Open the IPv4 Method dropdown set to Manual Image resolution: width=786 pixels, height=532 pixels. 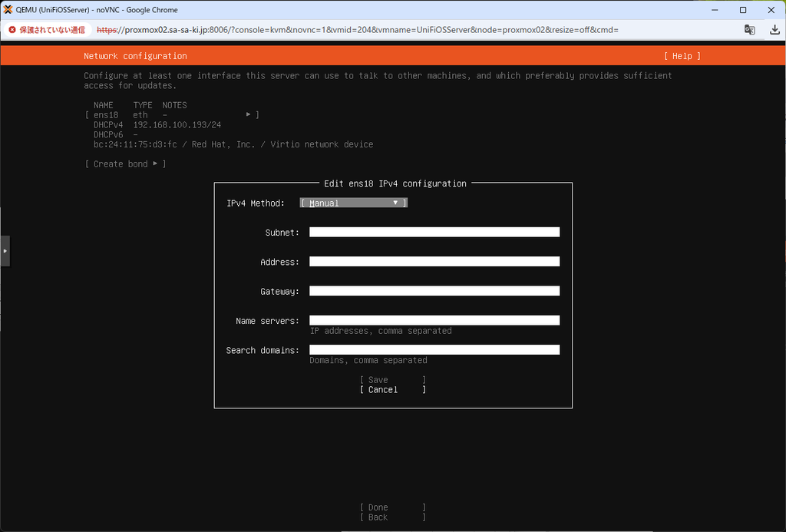pyautogui.click(x=353, y=203)
